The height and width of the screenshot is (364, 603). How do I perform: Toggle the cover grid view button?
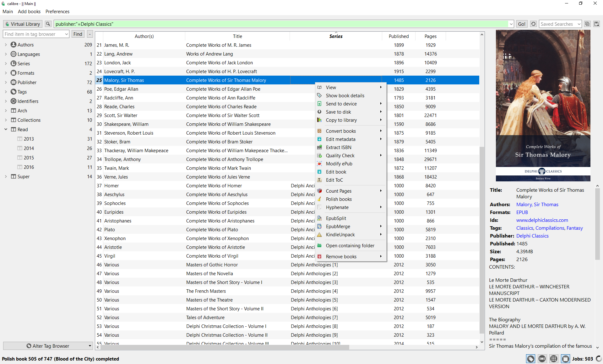pyautogui.click(x=554, y=359)
